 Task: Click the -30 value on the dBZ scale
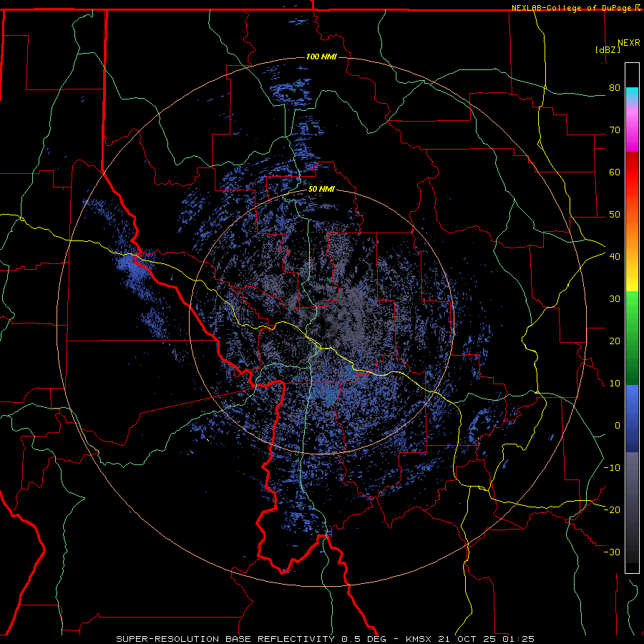[x=612, y=552]
